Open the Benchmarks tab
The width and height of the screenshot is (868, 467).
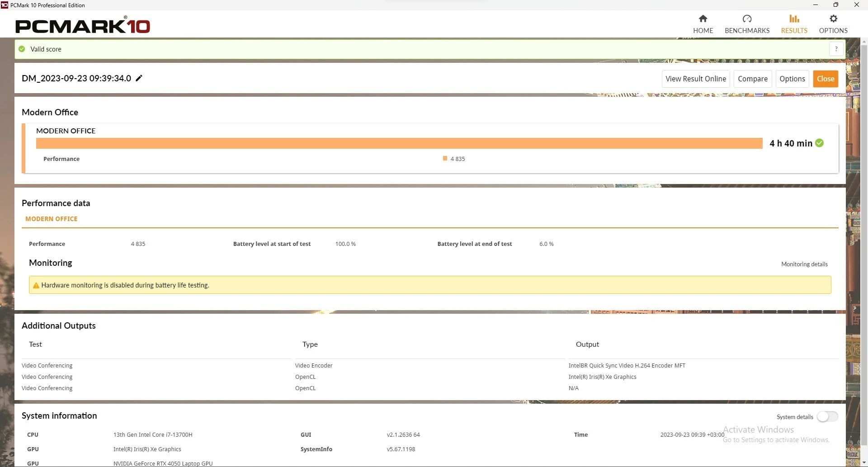click(x=747, y=24)
